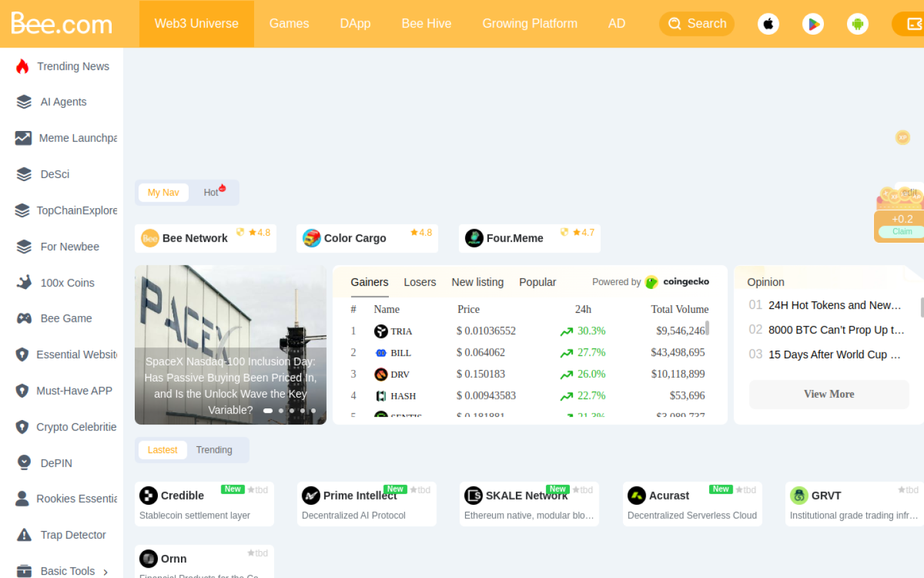
Task: Open opinion 24H Hot Tokens and New
Action: 835,306
